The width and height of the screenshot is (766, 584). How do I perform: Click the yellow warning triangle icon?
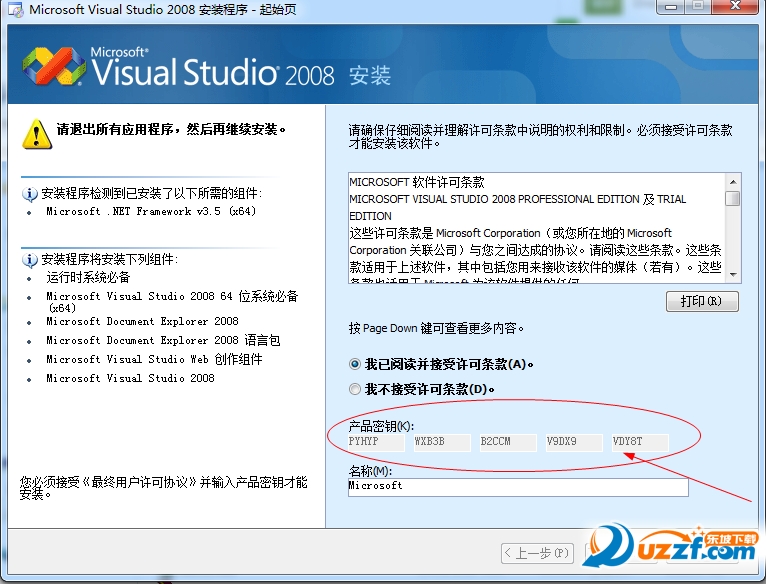point(37,134)
